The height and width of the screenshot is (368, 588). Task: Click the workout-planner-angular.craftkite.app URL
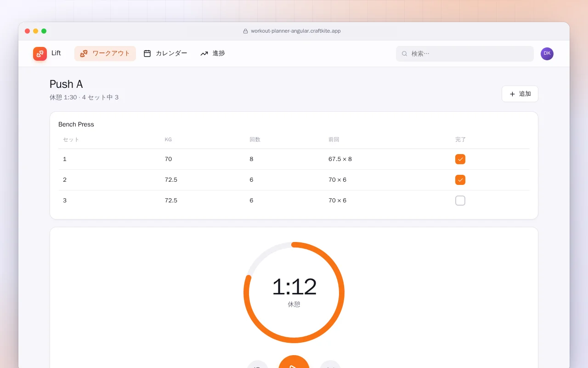(296, 31)
